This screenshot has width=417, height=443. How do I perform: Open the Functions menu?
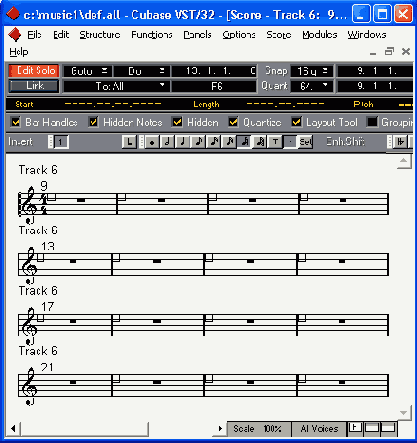pos(152,35)
